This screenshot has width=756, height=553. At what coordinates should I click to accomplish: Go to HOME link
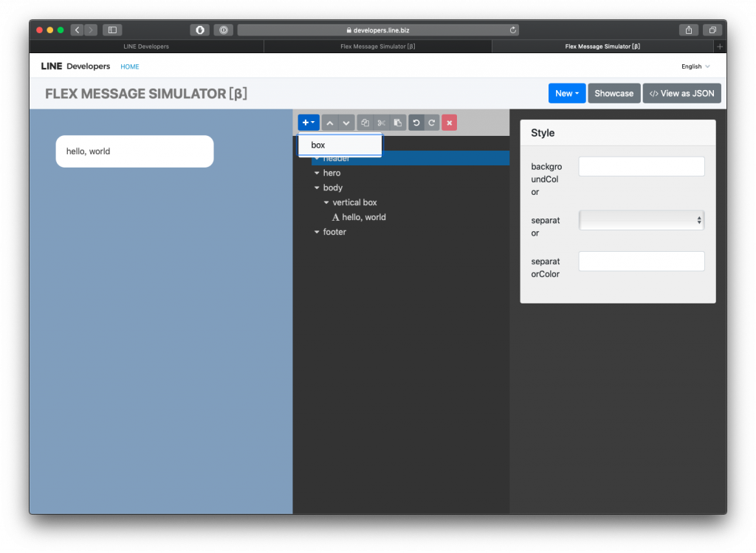coord(130,66)
